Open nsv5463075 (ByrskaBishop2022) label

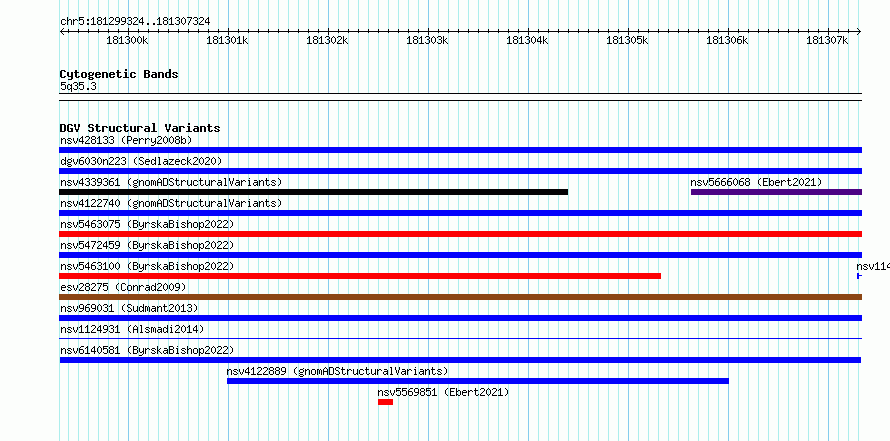click(x=147, y=224)
